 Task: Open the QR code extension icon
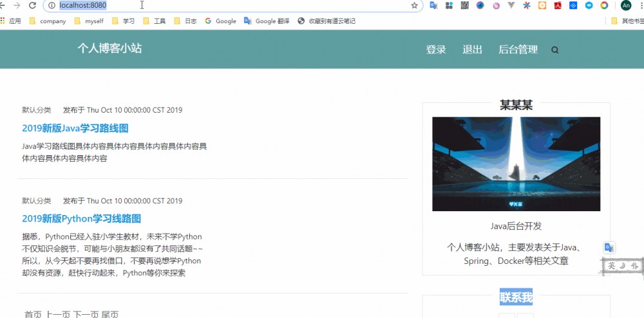pyautogui.click(x=465, y=5)
